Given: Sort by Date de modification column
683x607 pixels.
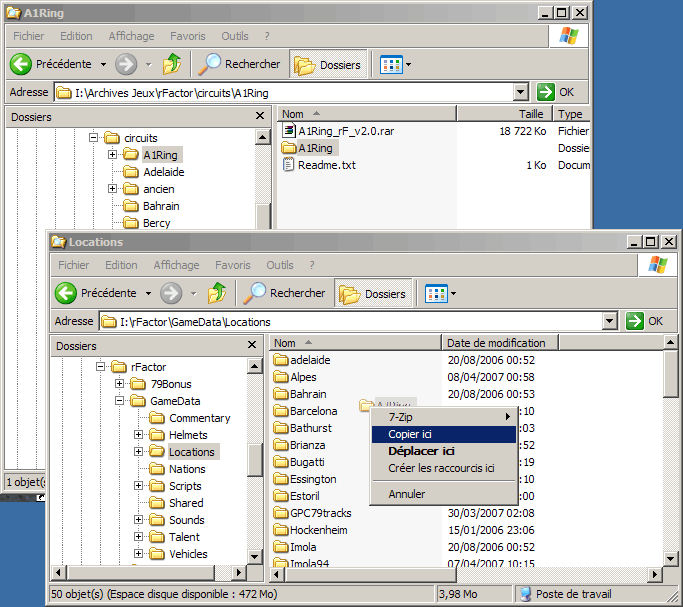Looking at the screenshot, I should point(500,343).
